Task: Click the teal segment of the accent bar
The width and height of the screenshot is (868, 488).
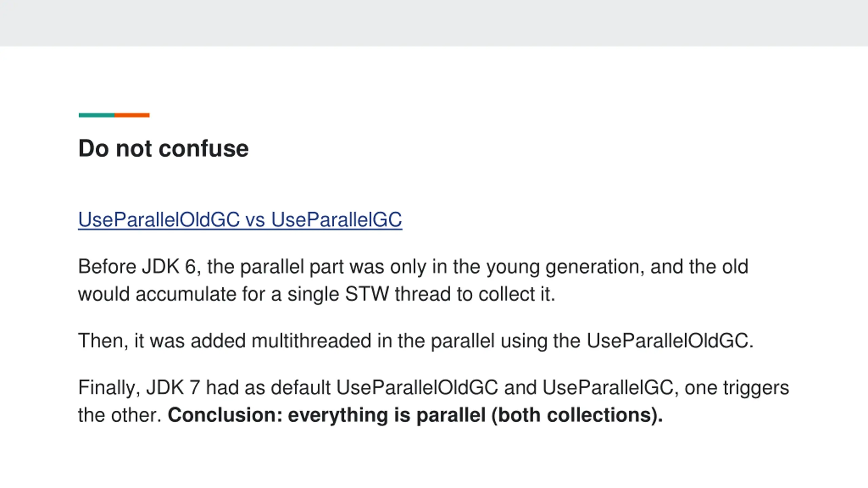Action: tap(97, 115)
